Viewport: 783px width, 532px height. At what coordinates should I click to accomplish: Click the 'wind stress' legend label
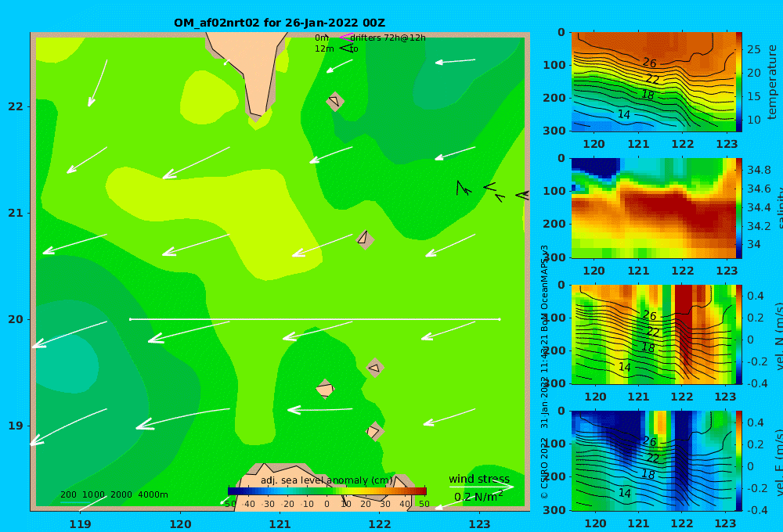(479, 479)
